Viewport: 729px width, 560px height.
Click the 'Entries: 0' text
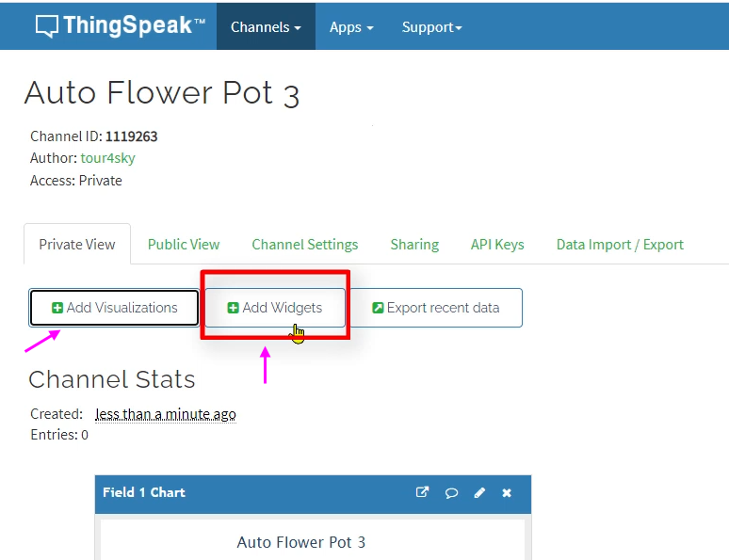[x=59, y=435]
